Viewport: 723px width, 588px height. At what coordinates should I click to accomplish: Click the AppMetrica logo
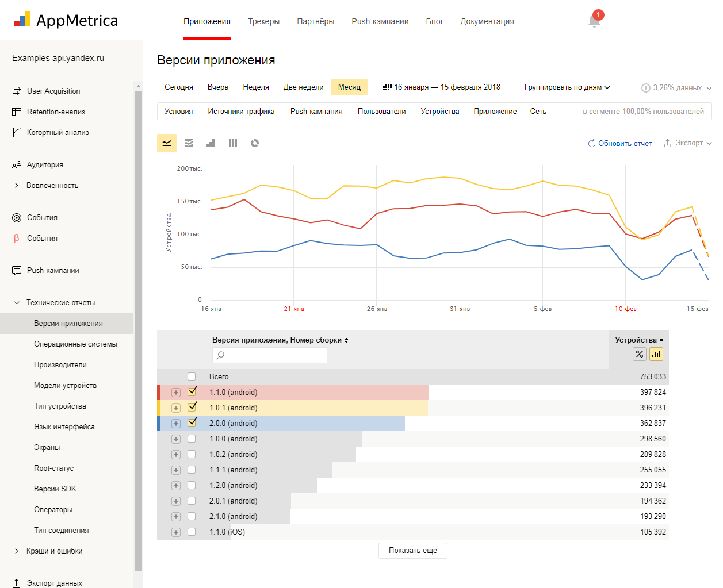pyautogui.click(x=66, y=21)
